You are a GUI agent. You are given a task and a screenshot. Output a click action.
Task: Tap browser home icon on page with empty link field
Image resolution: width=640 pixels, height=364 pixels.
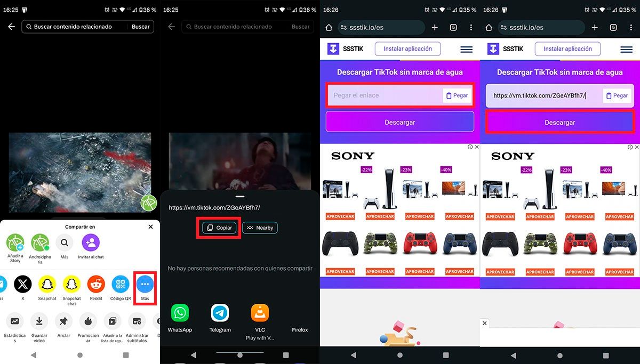[x=329, y=27]
